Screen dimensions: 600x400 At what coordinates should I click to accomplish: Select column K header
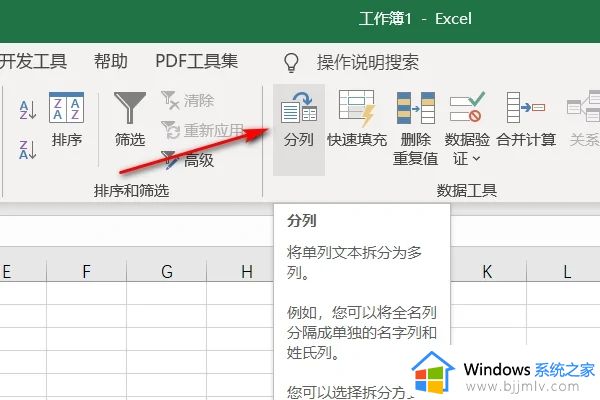point(487,271)
